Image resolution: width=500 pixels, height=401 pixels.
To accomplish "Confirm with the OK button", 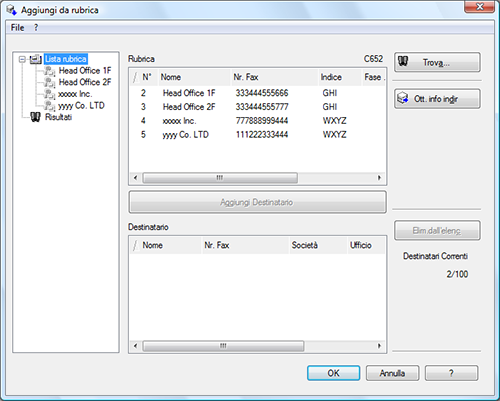I will point(333,373).
